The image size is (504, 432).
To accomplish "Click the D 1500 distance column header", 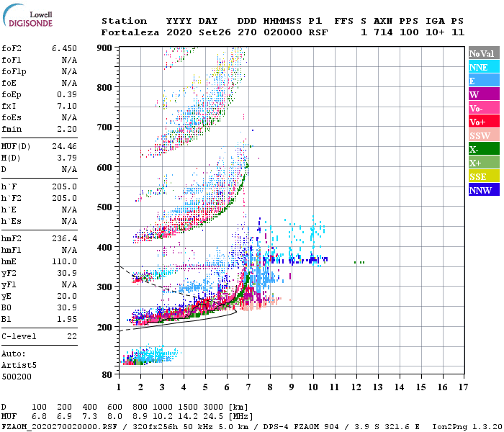I will [187, 408].
